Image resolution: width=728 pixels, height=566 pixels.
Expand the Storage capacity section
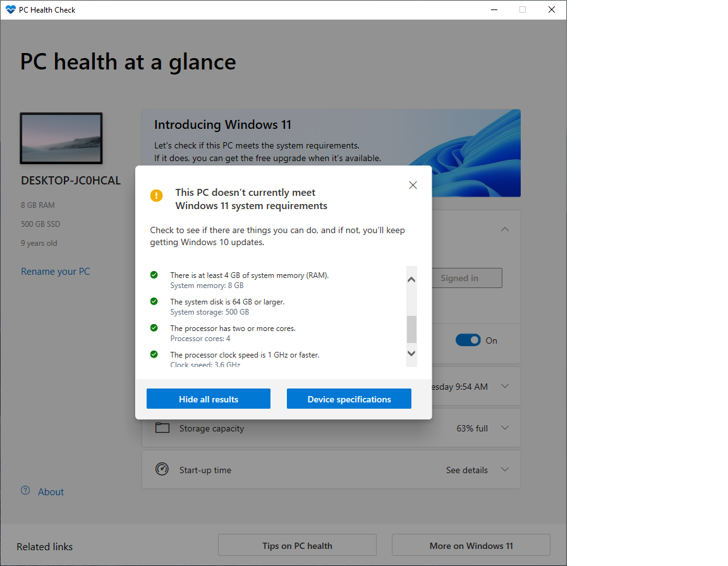505,428
